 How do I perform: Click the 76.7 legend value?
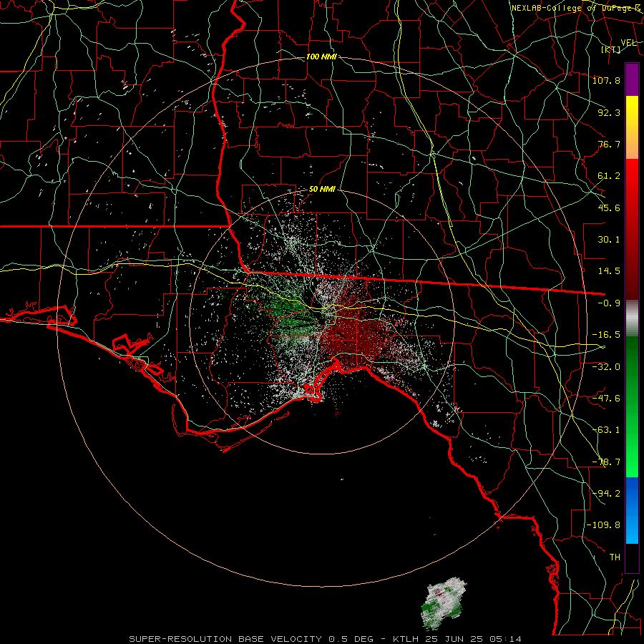(609, 144)
